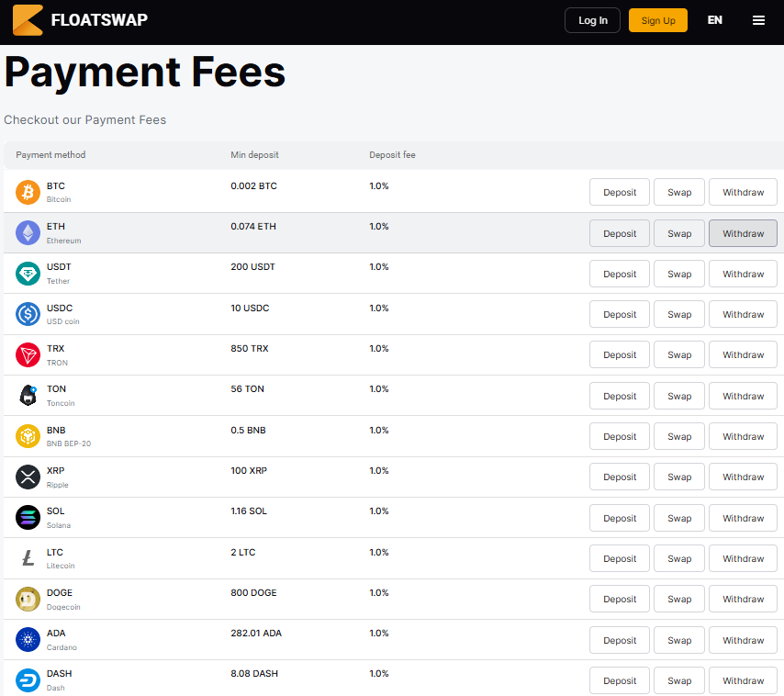Open Swap for the DASH row
Screen dimensions: 784x696
[x=679, y=681]
